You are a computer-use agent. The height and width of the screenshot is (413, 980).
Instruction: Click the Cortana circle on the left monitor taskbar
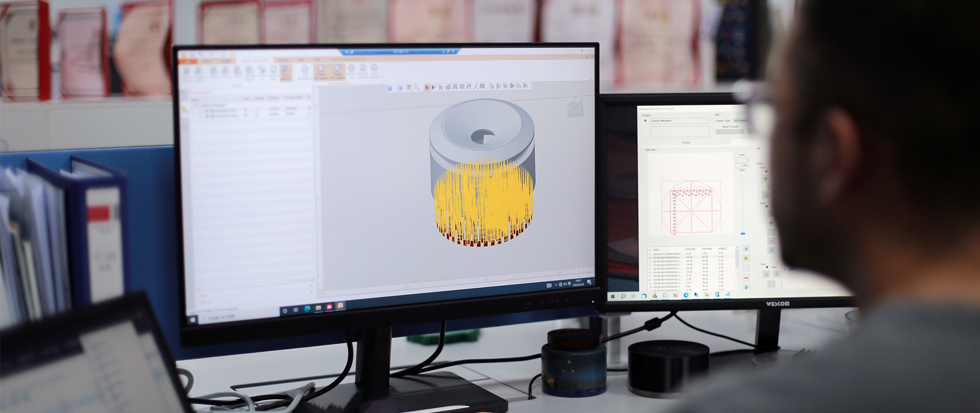coord(285,311)
